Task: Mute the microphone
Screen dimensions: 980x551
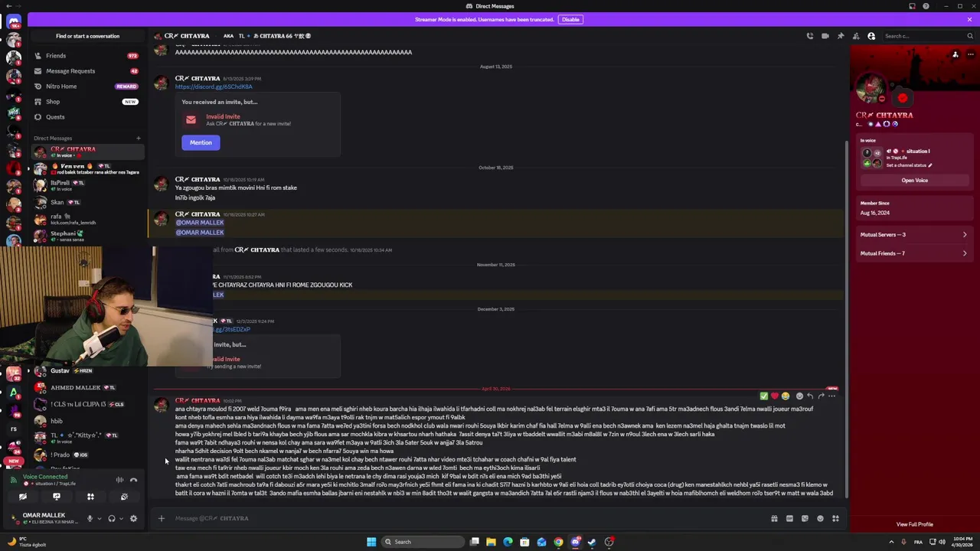Action: click(90, 519)
